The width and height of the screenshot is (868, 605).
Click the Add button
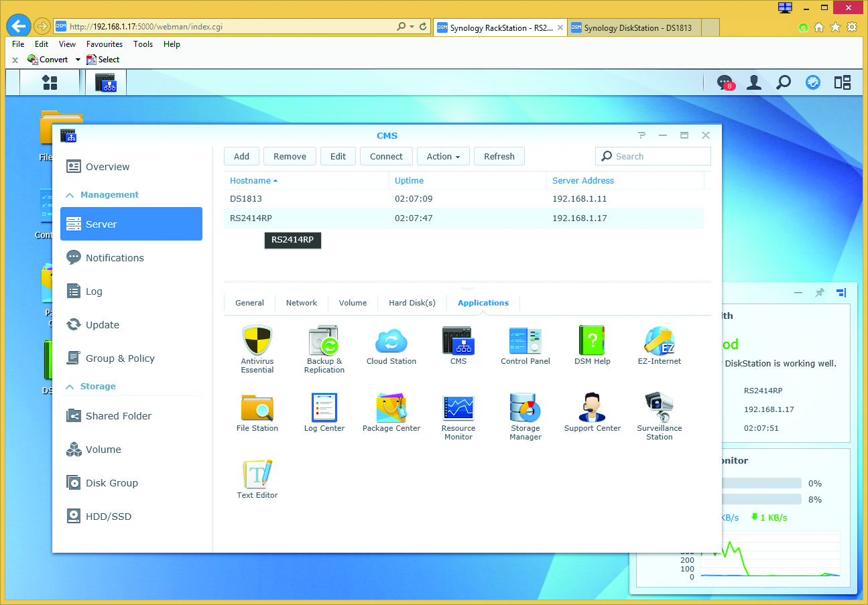click(242, 156)
